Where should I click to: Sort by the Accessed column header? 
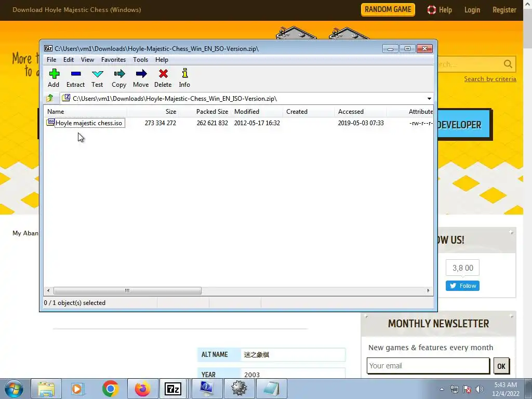point(361,112)
